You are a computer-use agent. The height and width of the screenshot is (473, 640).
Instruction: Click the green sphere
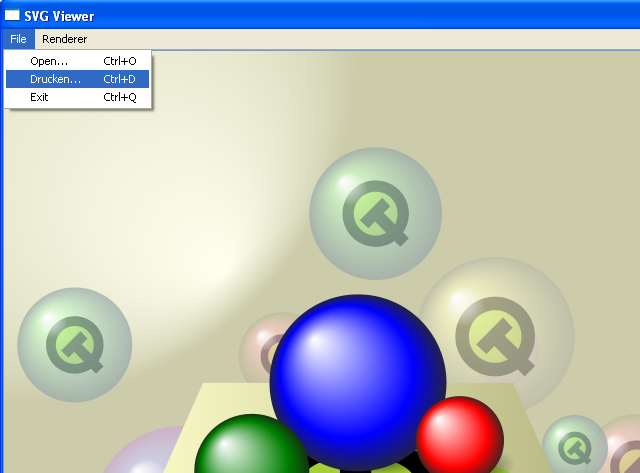(x=251, y=444)
